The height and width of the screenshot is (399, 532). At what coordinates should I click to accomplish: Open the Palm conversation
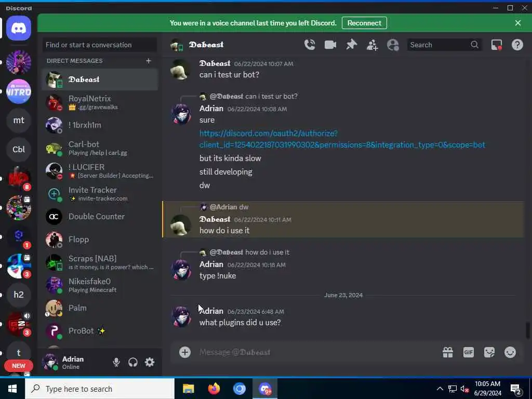coord(100,308)
